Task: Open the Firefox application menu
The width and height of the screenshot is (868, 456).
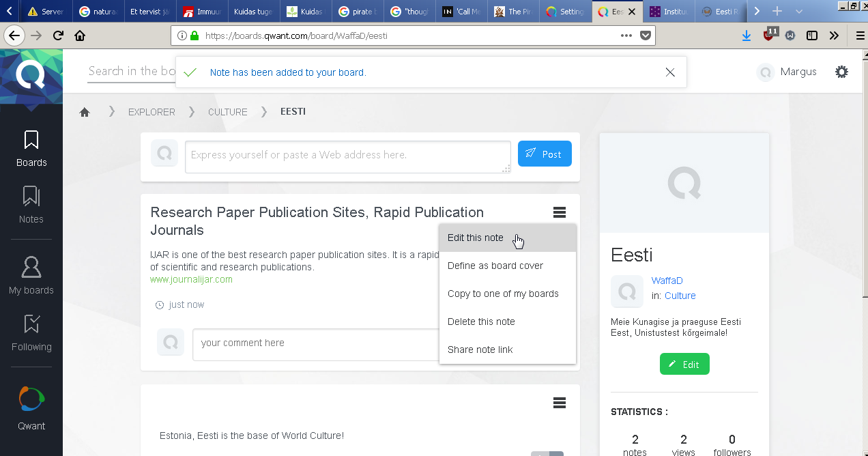Action: pos(859,35)
